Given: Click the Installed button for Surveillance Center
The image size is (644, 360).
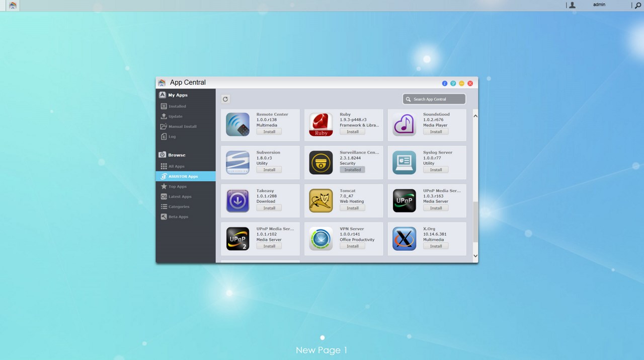Looking at the screenshot, I should [353, 170].
